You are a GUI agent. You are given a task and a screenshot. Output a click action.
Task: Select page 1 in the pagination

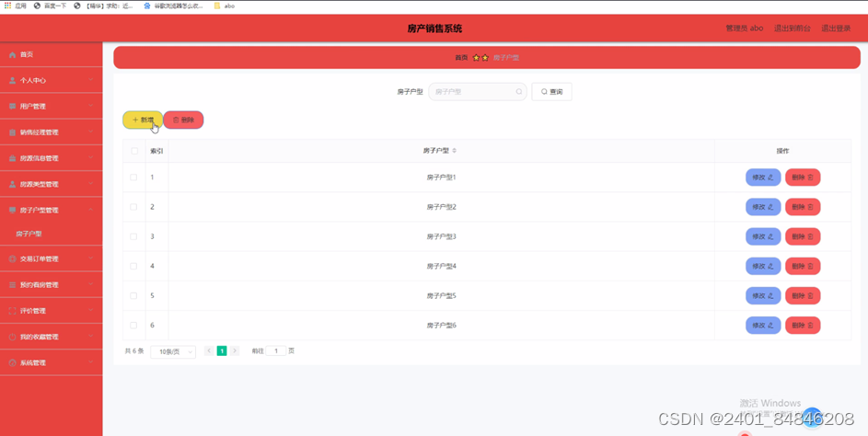[x=222, y=350]
